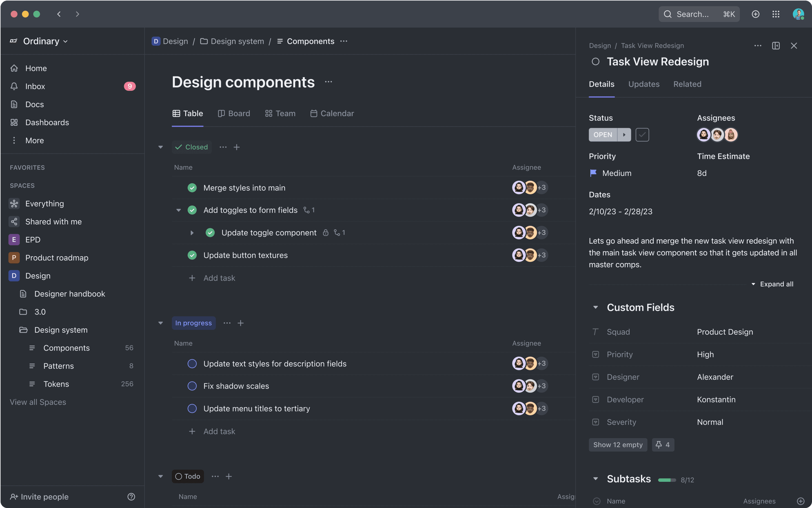The image size is (812, 508).
Task: Toggle the Update toggle component subtask row
Action: tap(192, 232)
